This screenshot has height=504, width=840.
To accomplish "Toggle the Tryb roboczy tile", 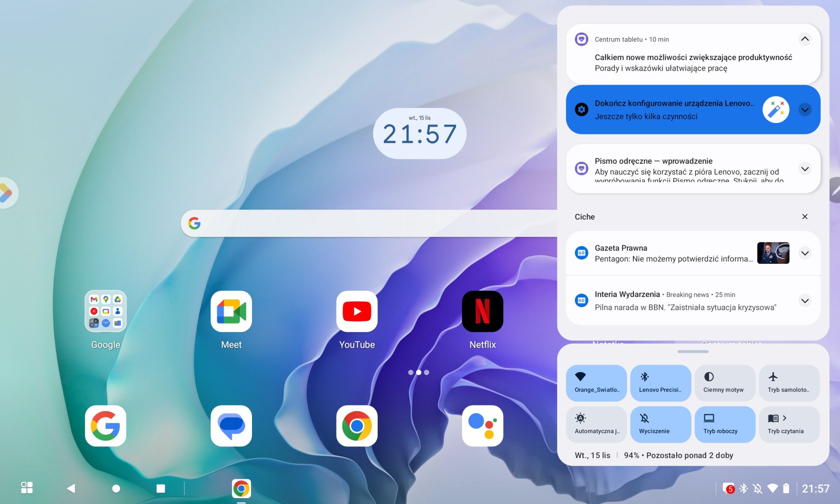I will click(x=725, y=424).
